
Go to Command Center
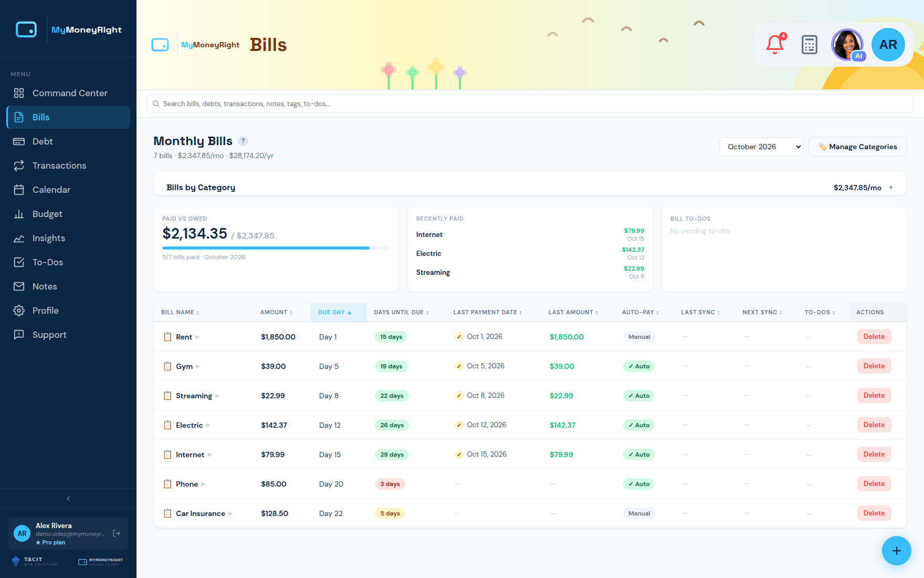pos(68,93)
